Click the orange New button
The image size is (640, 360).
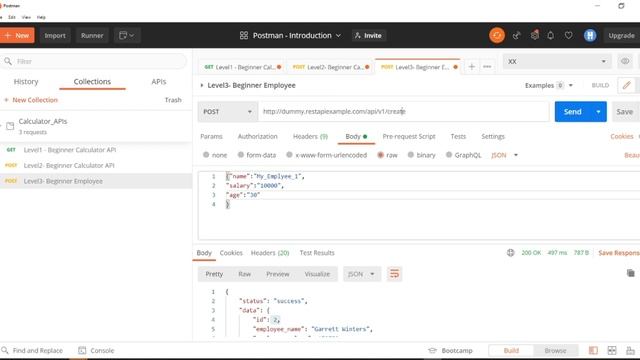(x=17, y=36)
